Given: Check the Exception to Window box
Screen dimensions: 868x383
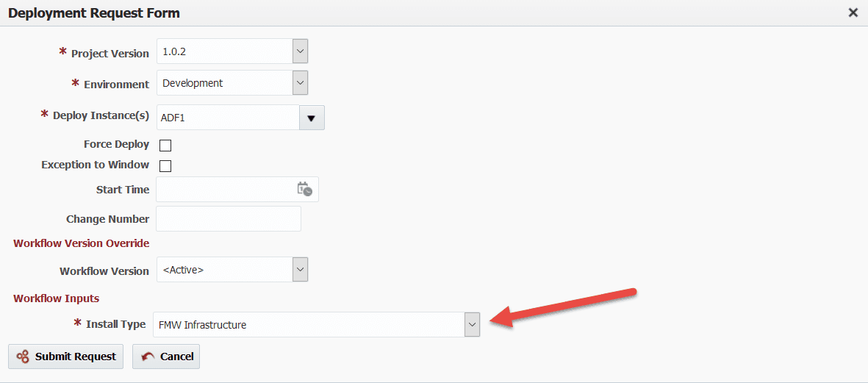Looking at the screenshot, I should click(x=165, y=165).
